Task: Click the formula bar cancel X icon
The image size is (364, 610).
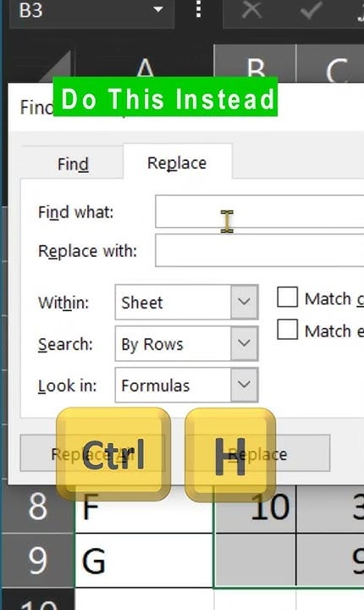Action: 251,9
